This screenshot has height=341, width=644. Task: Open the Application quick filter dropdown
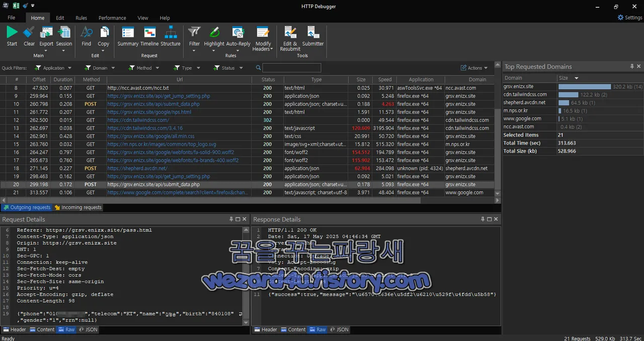pos(53,68)
